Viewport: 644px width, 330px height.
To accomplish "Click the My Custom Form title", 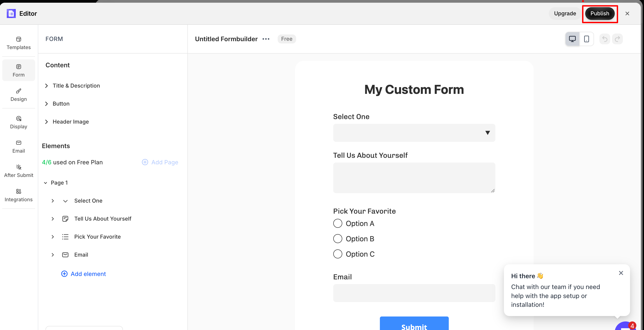I will pos(414,90).
